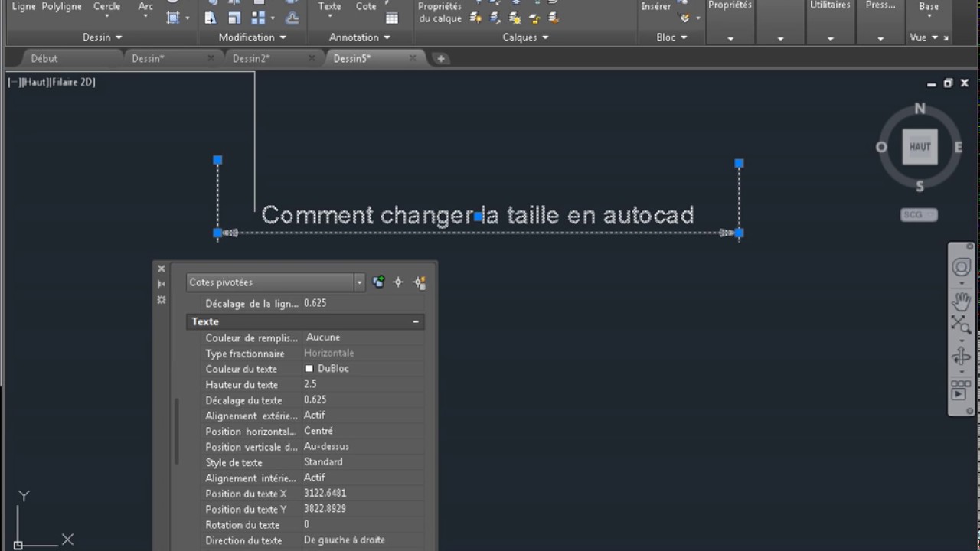Open Quick Select icon in properties palette
Screen dimensions: 980x551
[x=419, y=282]
